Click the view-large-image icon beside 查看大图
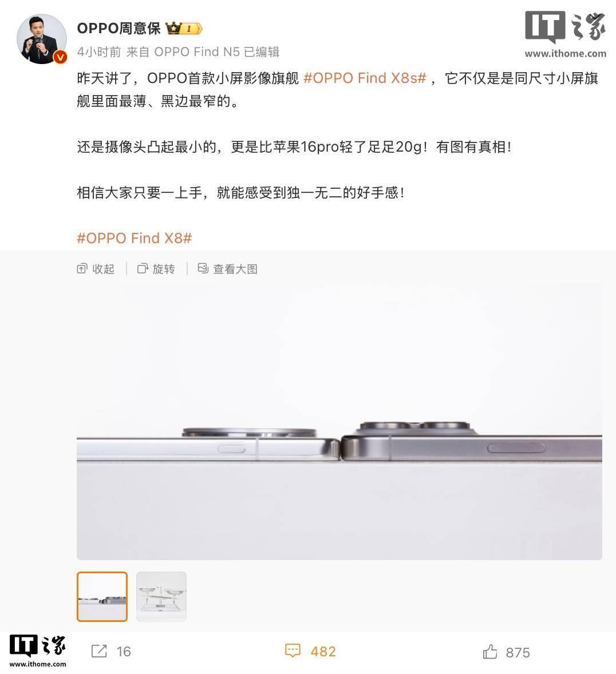The width and height of the screenshot is (616, 674). (x=203, y=268)
